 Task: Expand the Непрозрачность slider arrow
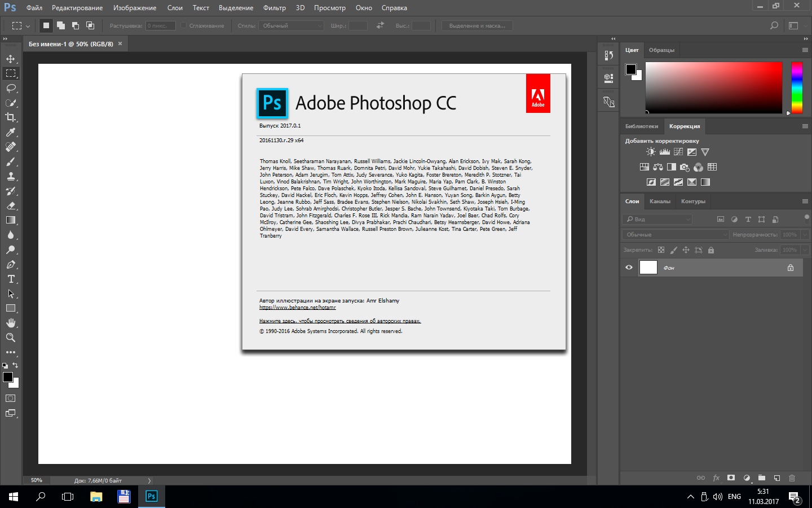(805, 234)
